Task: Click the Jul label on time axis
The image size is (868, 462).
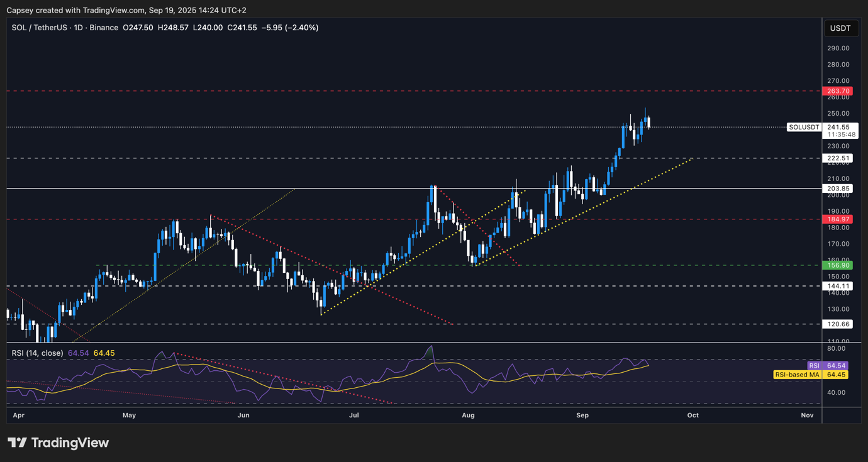Action: coord(354,415)
